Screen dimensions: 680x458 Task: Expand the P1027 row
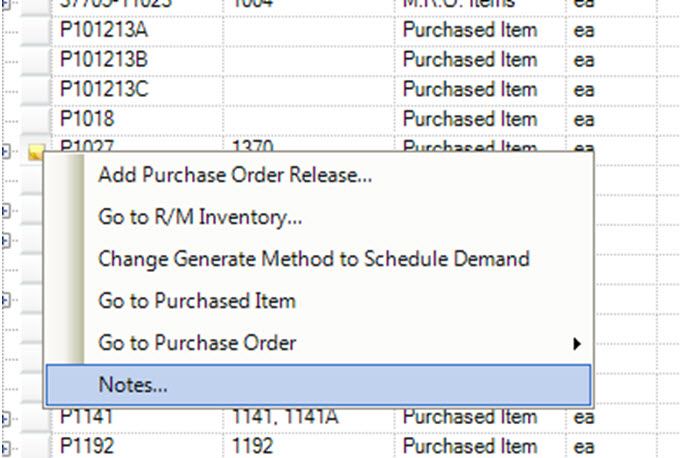5,152
